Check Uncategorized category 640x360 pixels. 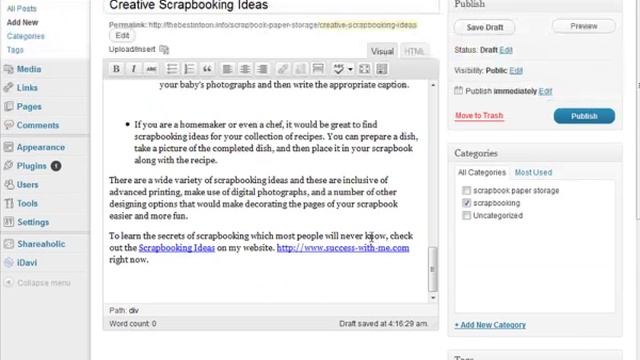click(467, 216)
